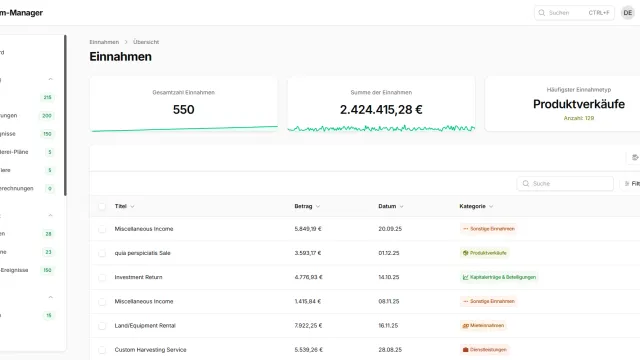Viewport: 640px width, 360px height.
Task: Open sidebar item with badge 23
Action: pos(28,252)
